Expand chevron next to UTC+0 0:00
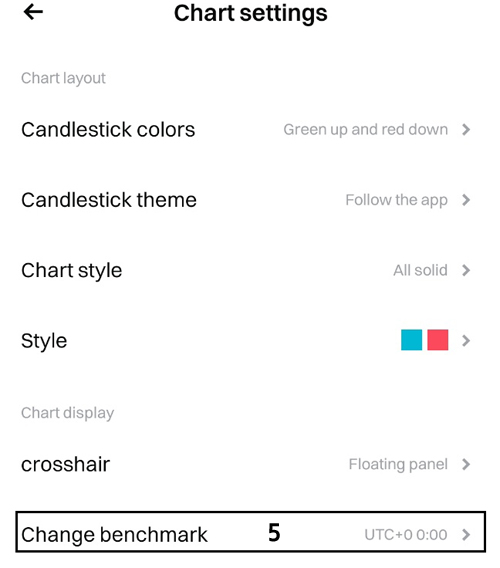Viewport: 500px width, 568px height. click(x=466, y=535)
